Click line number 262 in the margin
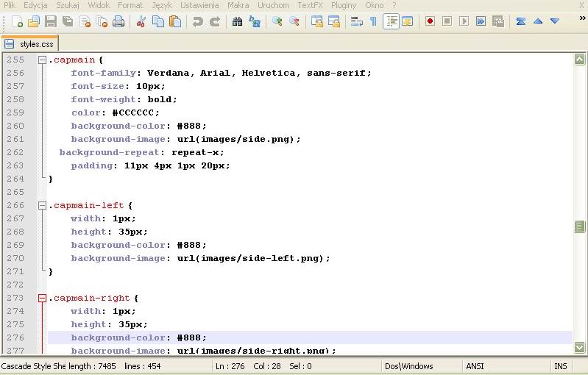 click(15, 152)
